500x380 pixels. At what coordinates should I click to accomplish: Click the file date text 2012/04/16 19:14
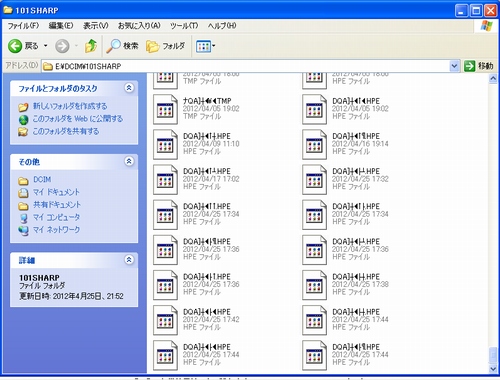360,144
